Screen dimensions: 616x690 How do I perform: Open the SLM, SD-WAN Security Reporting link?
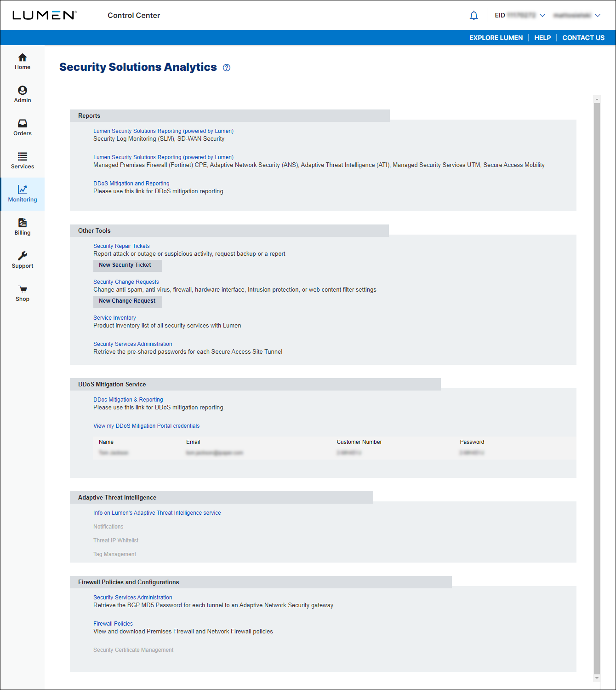(x=163, y=131)
